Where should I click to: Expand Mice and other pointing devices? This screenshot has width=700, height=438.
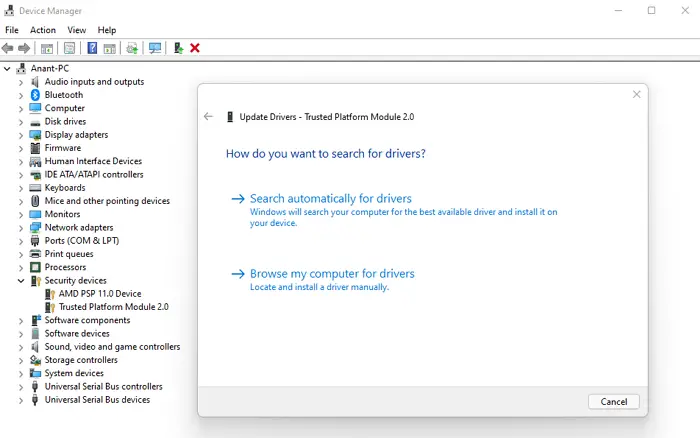tap(21, 201)
